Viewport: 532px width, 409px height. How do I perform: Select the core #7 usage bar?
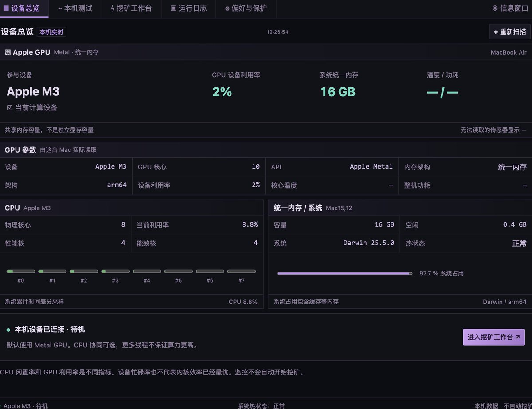pos(242,271)
